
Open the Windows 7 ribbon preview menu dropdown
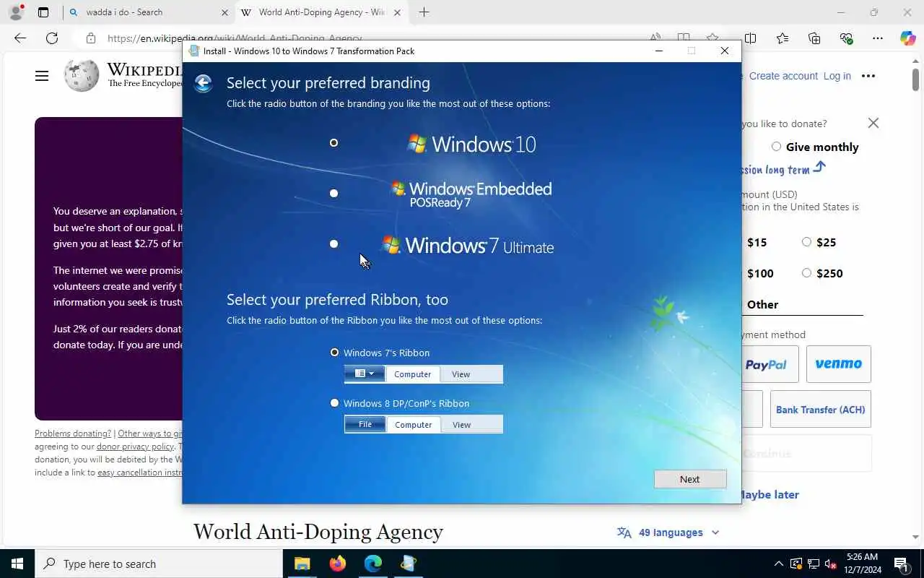[365, 374]
